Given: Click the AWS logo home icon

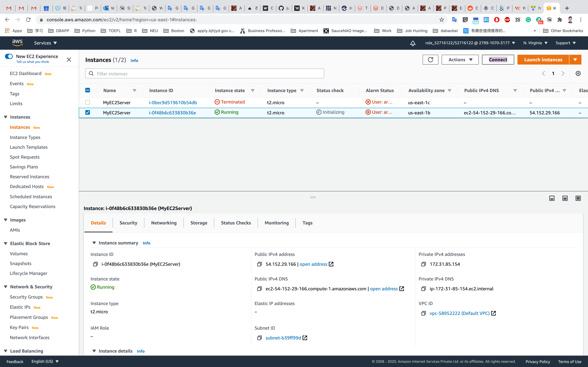Looking at the screenshot, I should pos(17,43).
